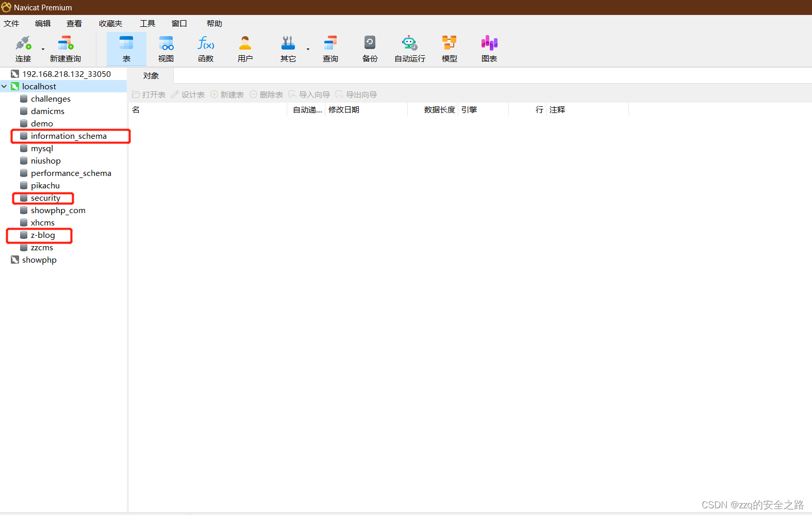Click the 名 column header
Image resolution: width=812 pixels, height=515 pixels.
click(208, 109)
